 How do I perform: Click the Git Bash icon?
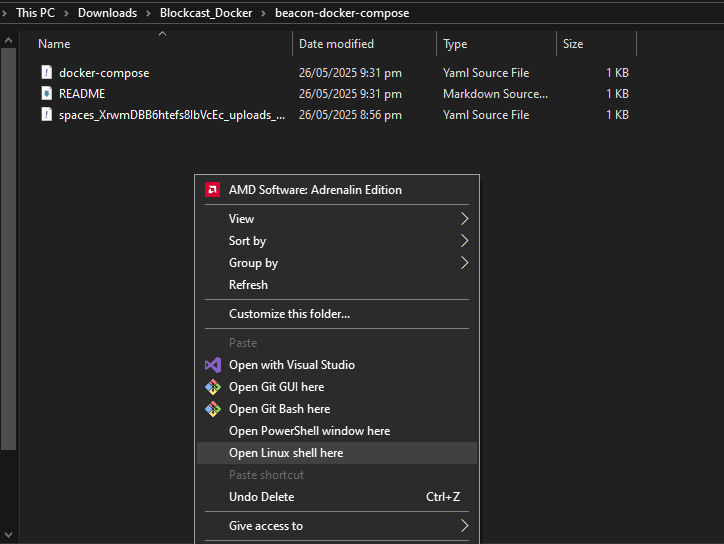tap(212, 409)
